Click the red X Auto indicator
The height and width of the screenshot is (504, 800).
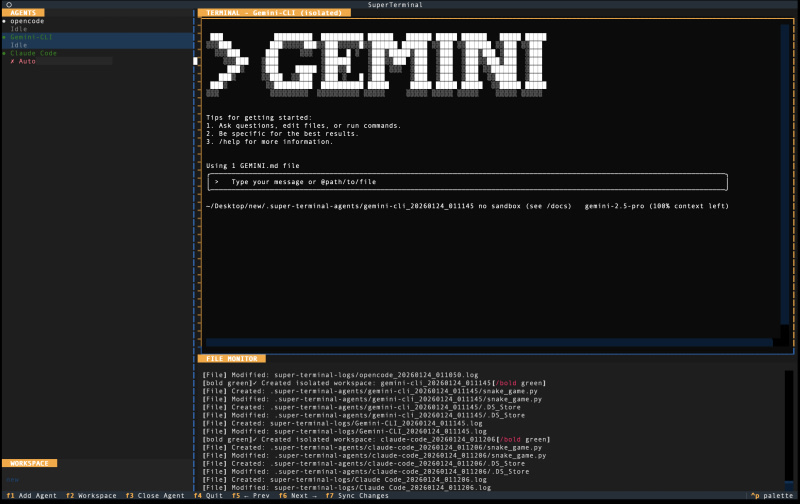pos(23,61)
